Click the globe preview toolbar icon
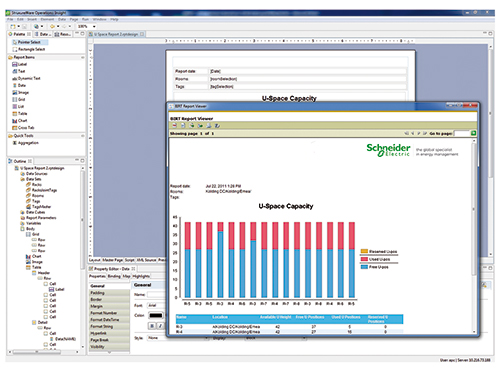Image resolution: width=500 pixels, height=375 pixels. [x=36, y=26]
